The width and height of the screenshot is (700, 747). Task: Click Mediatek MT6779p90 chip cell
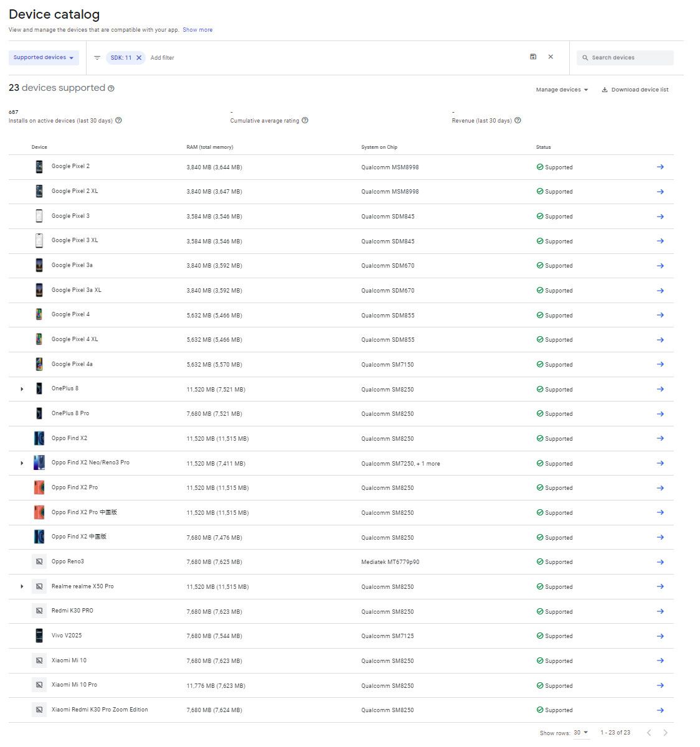coord(390,562)
